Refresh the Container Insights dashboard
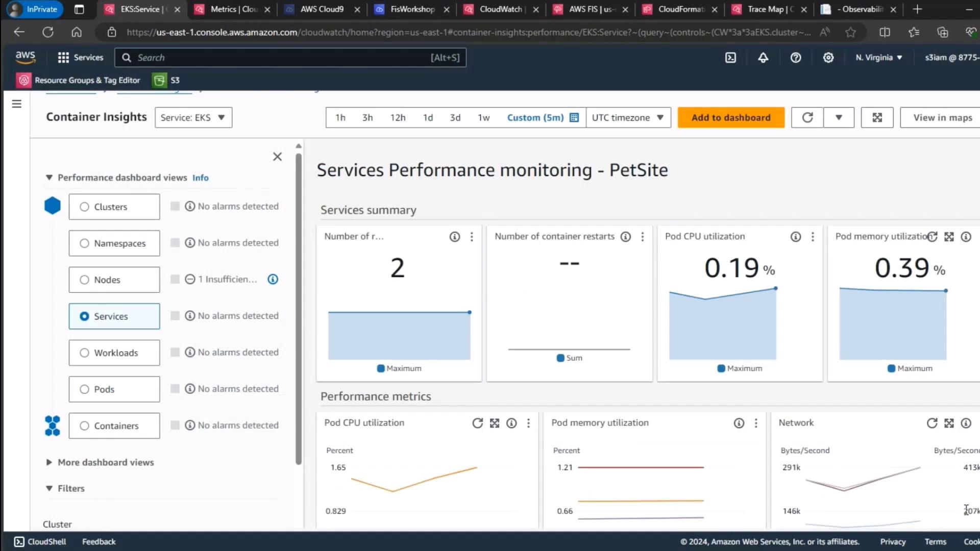Screen dimensions: 980x551 (807, 118)
